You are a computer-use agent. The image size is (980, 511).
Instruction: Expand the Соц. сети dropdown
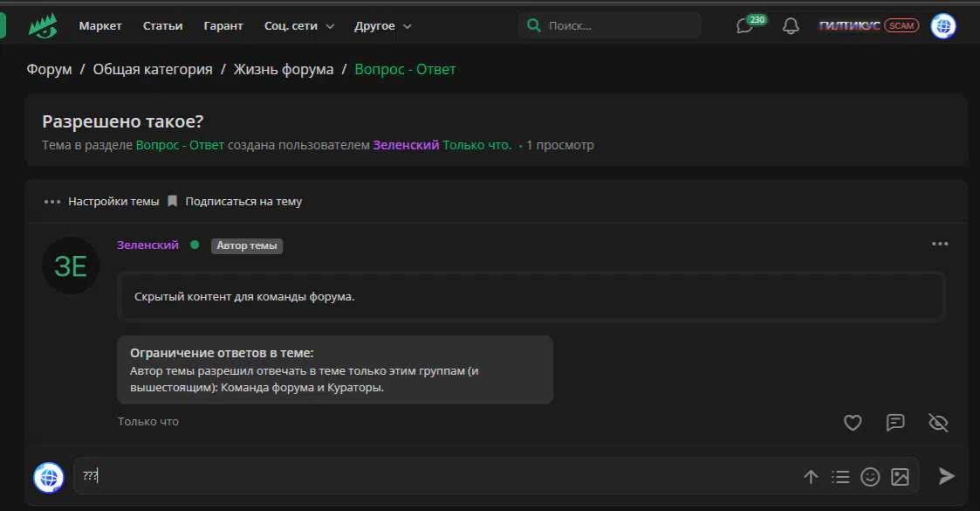[x=298, y=26]
